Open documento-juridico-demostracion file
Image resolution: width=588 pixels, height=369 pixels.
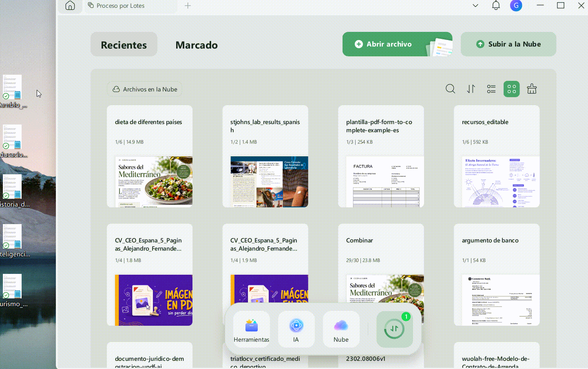click(x=150, y=356)
